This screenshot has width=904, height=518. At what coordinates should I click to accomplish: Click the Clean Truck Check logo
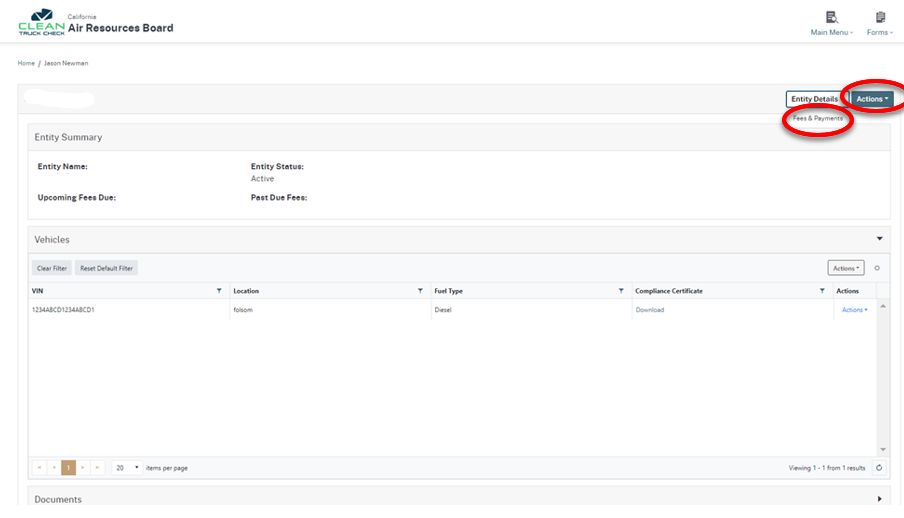(x=42, y=22)
